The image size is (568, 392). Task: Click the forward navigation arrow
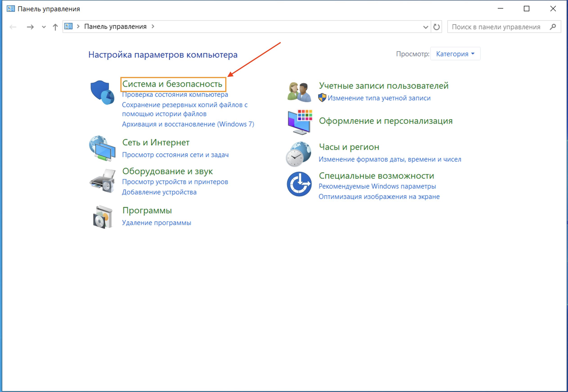pos(30,27)
